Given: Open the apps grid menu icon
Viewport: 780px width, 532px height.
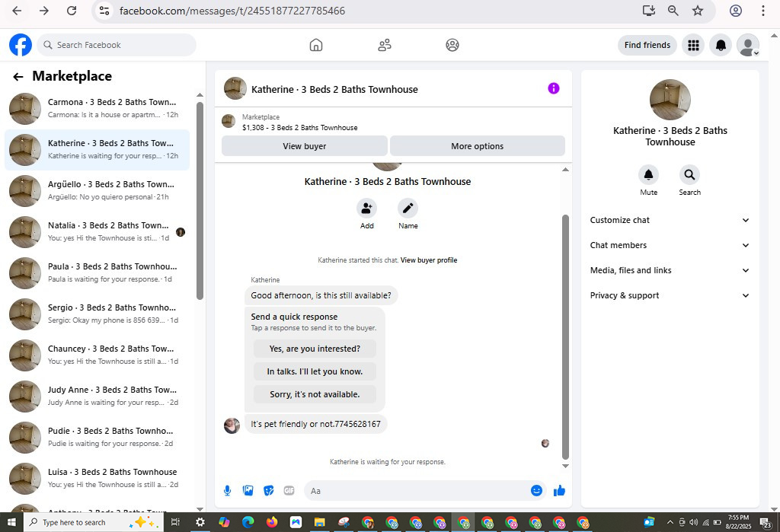Looking at the screenshot, I should 693,45.
